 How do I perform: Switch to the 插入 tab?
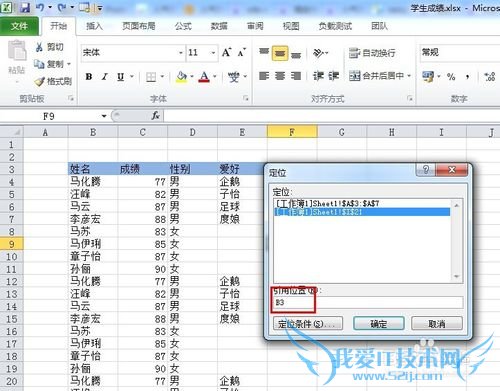pyautogui.click(x=94, y=26)
